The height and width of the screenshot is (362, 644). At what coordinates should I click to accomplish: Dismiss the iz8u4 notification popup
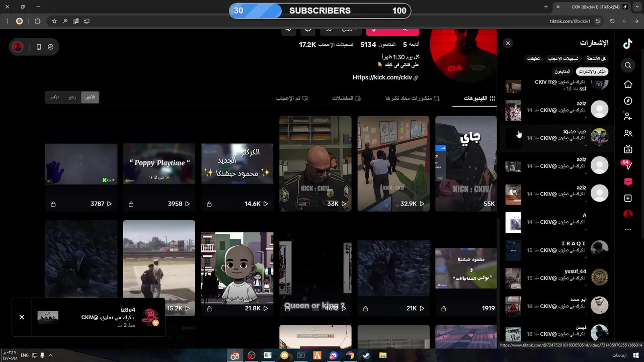22,317
